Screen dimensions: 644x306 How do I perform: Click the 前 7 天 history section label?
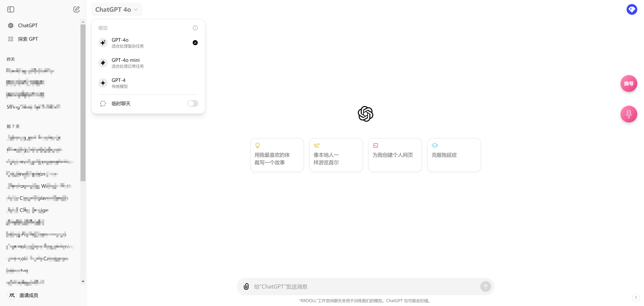pyautogui.click(x=13, y=126)
